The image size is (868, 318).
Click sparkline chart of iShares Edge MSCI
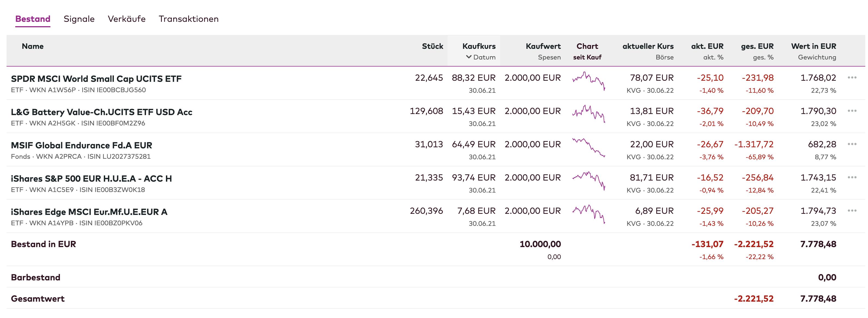coord(588,214)
